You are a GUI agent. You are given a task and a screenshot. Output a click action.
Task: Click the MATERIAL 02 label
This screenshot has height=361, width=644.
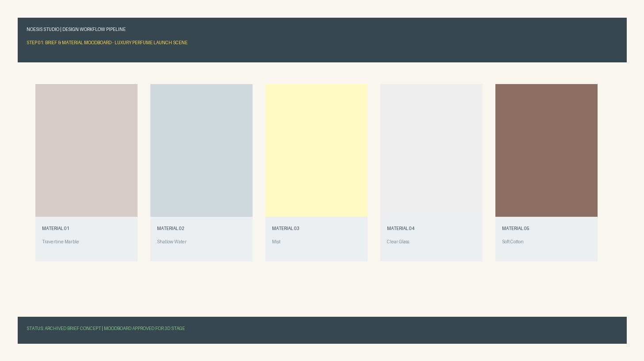tap(171, 228)
